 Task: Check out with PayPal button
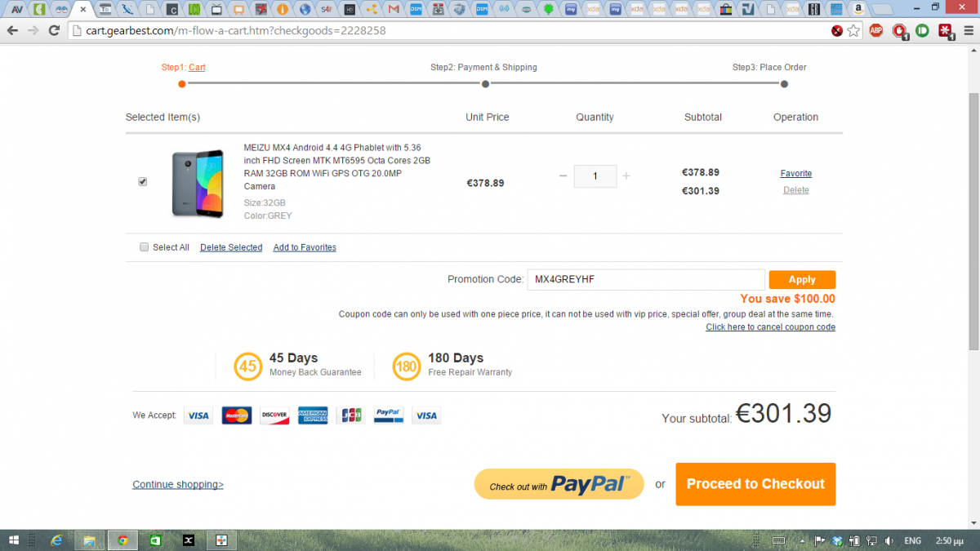(x=559, y=484)
